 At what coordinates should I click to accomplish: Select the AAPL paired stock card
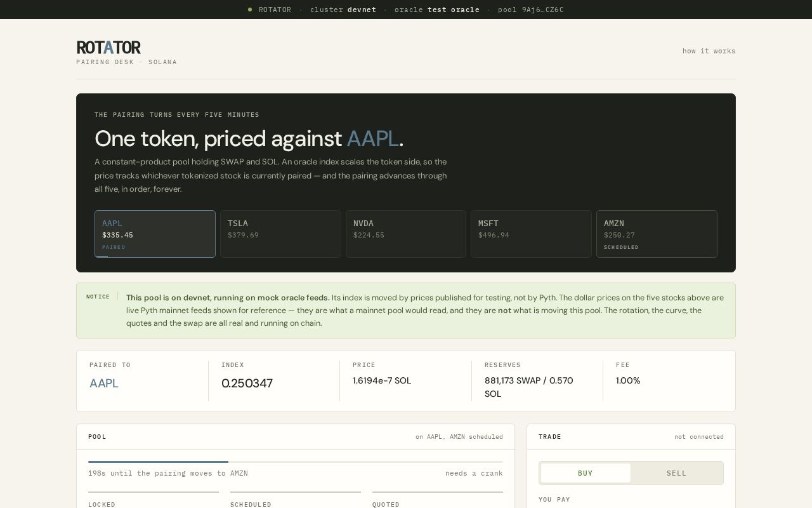pyautogui.click(x=155, y=234)
